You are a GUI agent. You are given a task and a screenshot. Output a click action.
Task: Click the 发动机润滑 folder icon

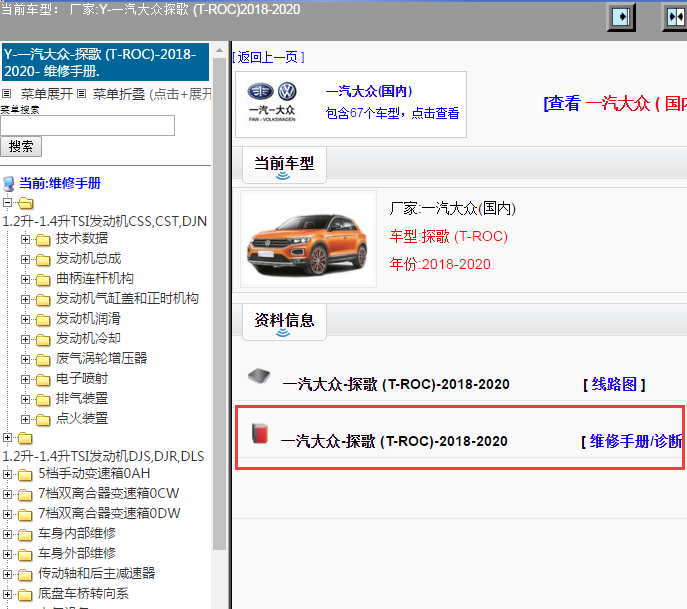(43, 320)
